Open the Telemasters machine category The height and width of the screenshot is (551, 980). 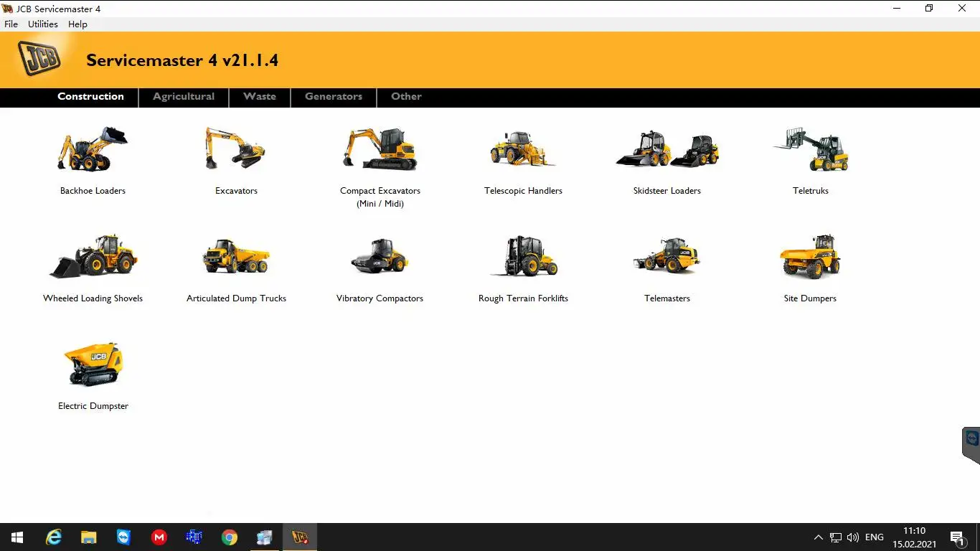pyautogui.click(x=666, y=256)
